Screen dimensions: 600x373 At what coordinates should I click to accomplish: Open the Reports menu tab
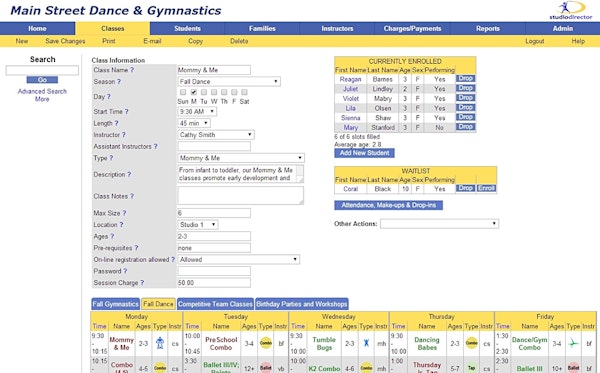click(488, 28)
